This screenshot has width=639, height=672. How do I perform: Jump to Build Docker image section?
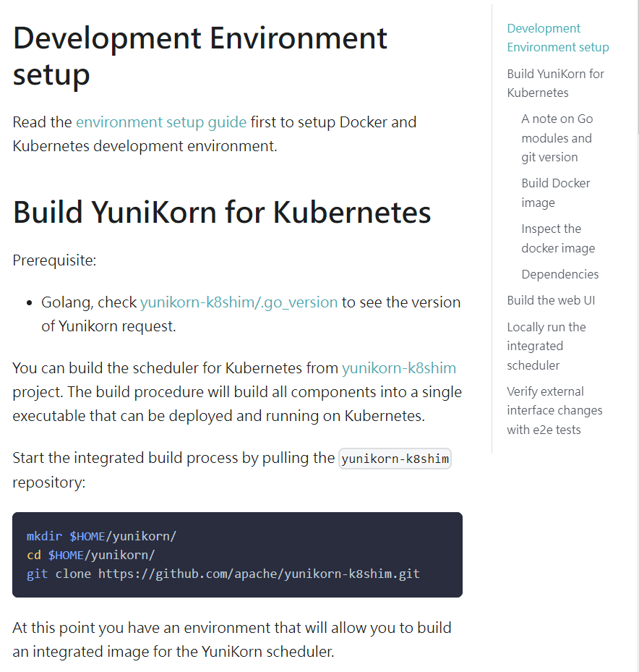555,193
